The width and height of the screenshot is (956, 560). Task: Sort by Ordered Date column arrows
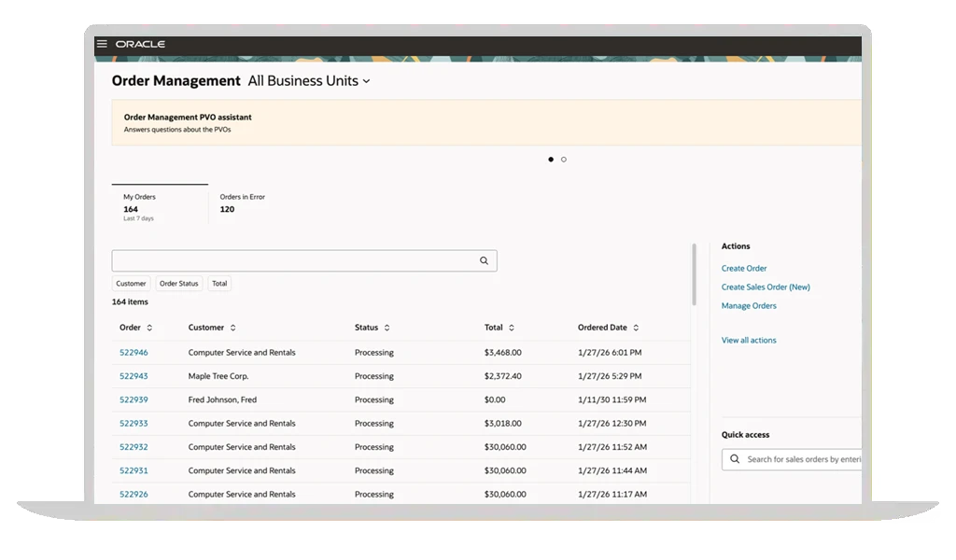[x=636, y=329]
